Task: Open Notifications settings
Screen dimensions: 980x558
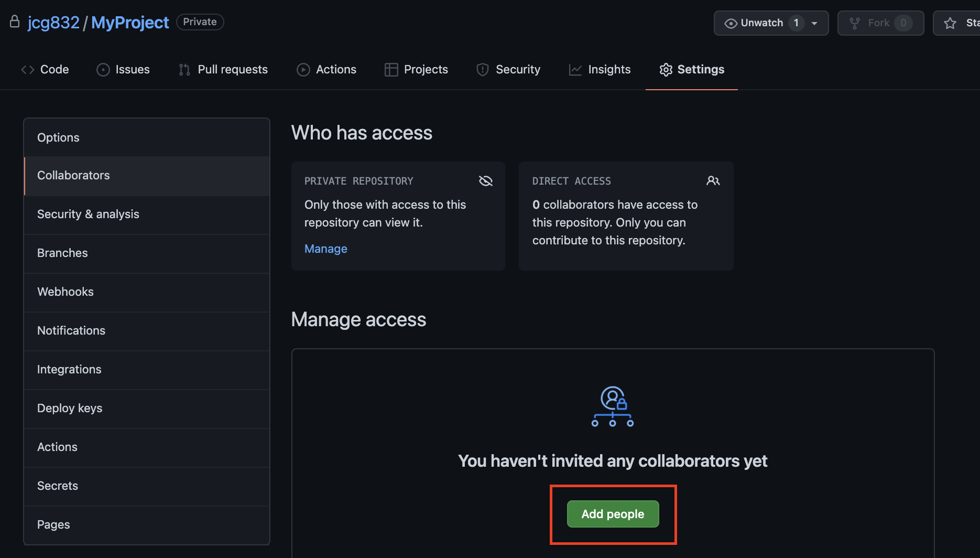Action: coord(147,331)
